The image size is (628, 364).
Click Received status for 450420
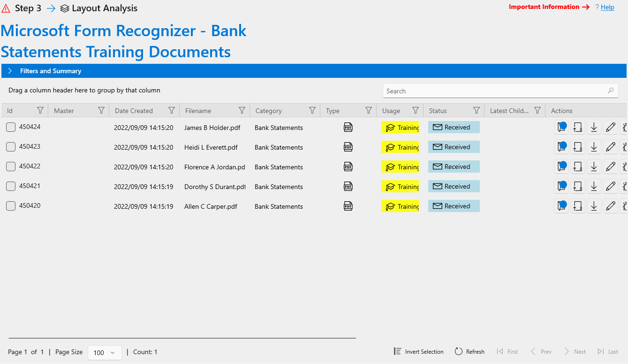click(454, 206)
